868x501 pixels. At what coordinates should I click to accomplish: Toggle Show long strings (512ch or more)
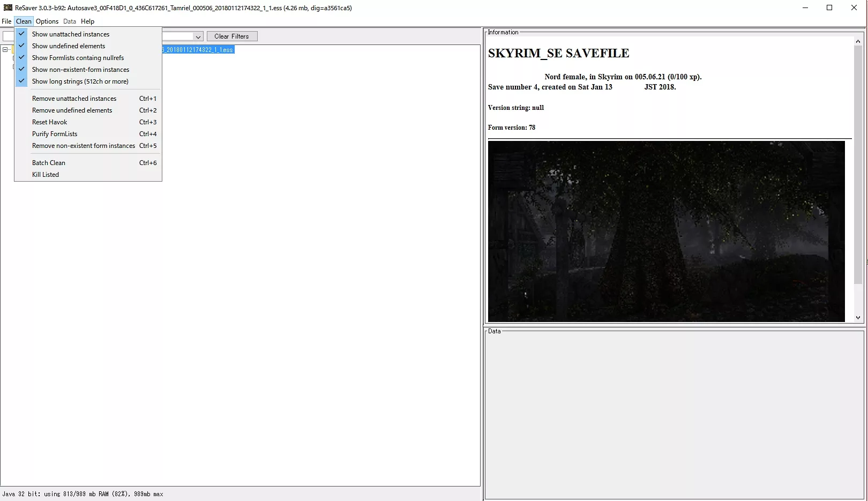[88, 81]
